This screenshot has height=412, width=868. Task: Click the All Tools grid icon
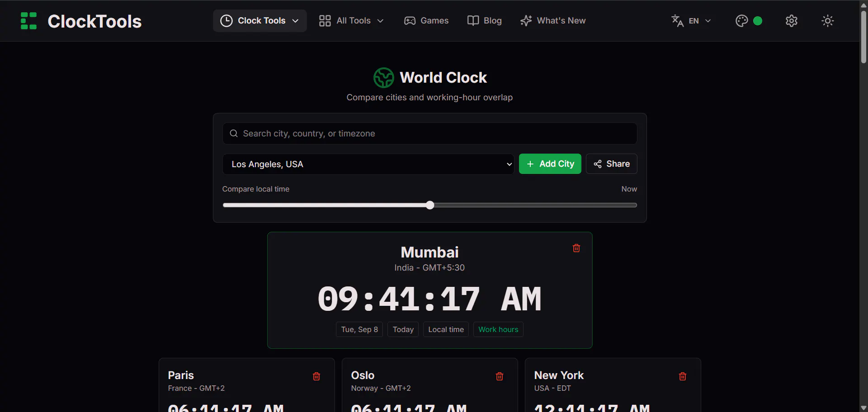[x=325, y=21]
